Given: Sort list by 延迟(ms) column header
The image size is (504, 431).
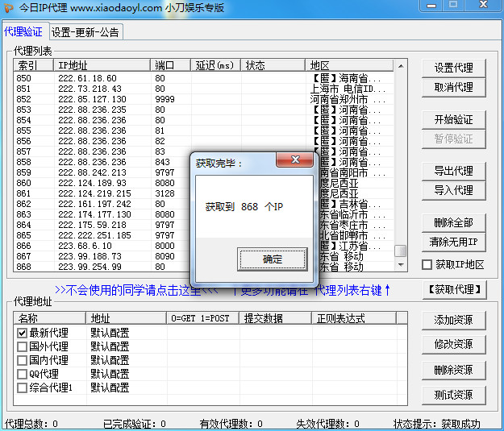Looking at the screenshot, I should [215, 65].
